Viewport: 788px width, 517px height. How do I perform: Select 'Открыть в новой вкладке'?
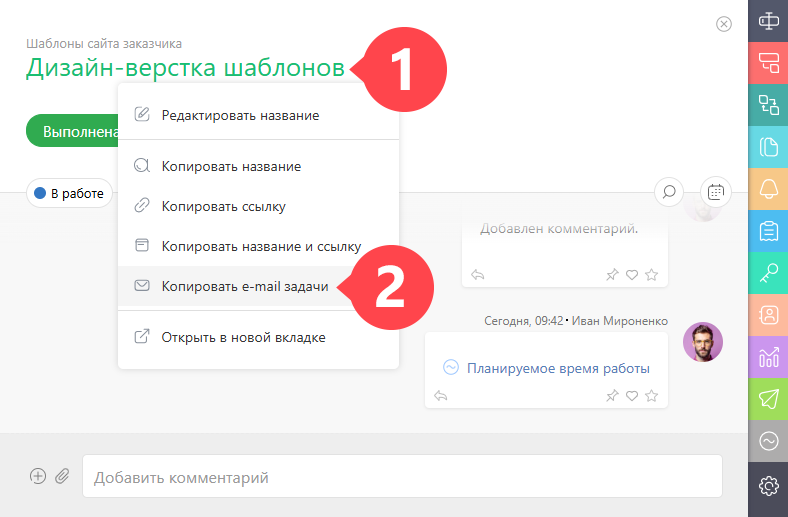tap(258, 337)
